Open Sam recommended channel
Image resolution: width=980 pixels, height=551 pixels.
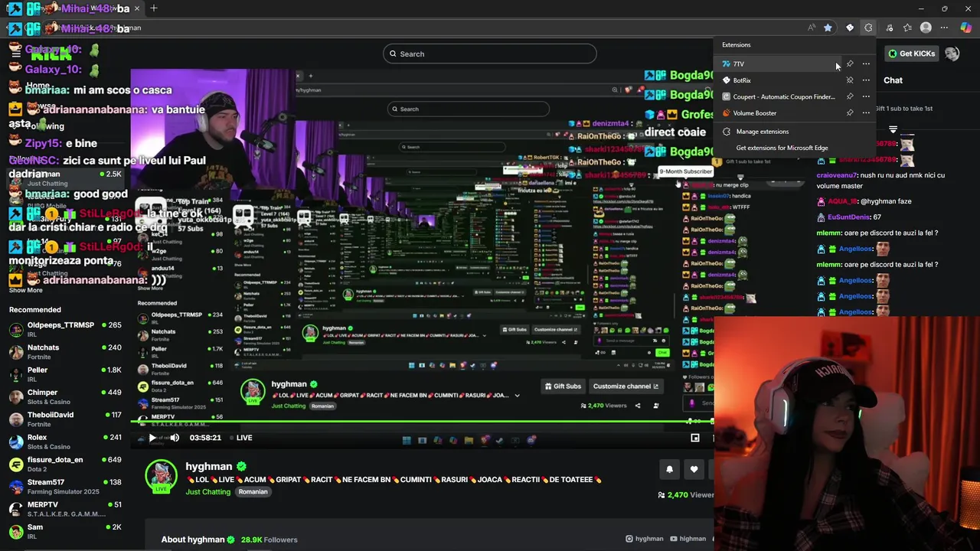click(65, 531)
